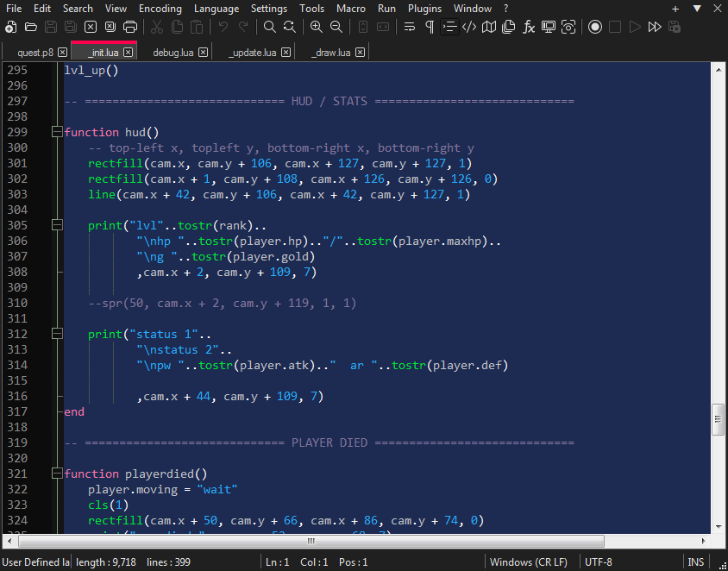The height and width of the screenshot is (571, 728).
Task: Undo the last action
Action: 223,27
